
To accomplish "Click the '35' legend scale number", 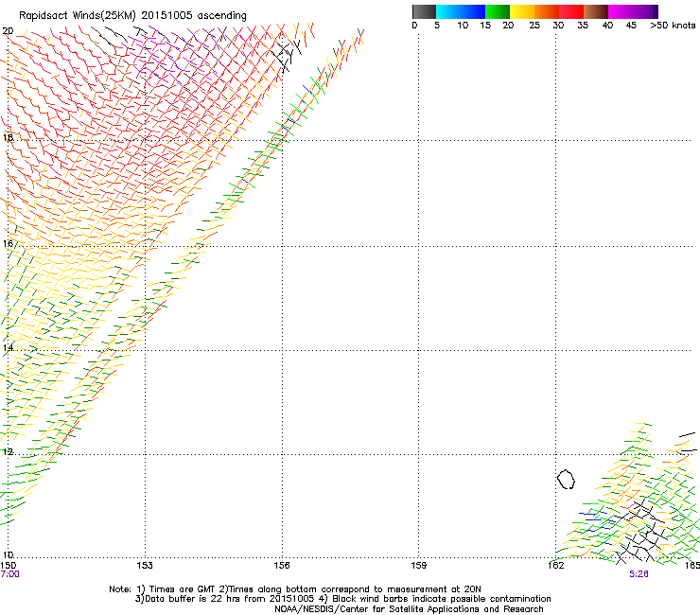I will [583, 26].
